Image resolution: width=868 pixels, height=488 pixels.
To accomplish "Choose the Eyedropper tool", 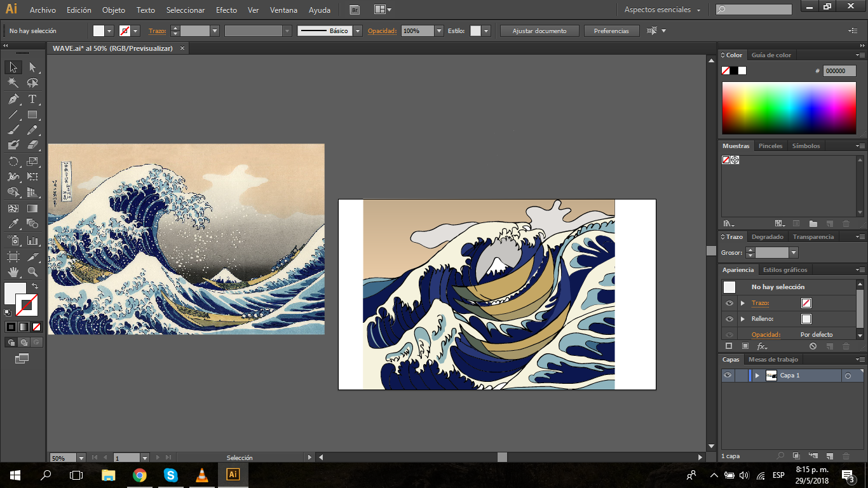I will (x=13, y=224).
